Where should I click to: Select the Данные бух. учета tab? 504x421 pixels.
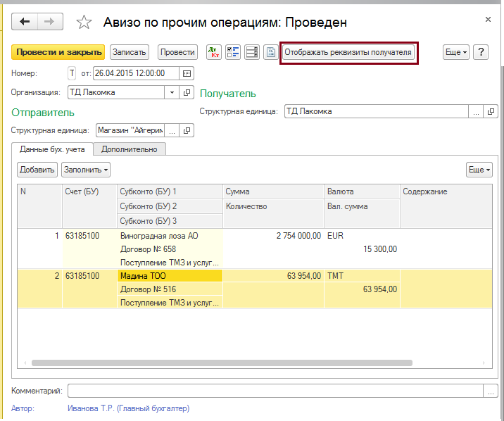tap(53, 149)
